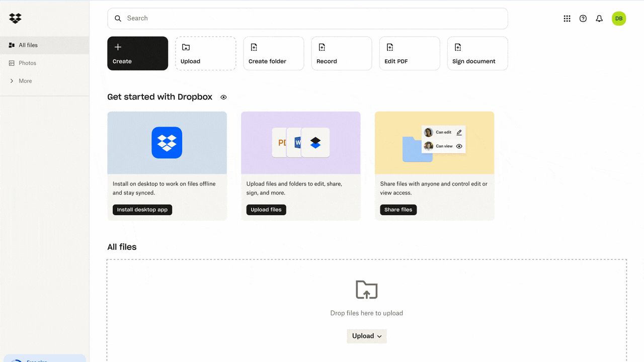Click the search magnifier icon
The height and width of the screenshot is (362, 644).
[x=118, y=19]
